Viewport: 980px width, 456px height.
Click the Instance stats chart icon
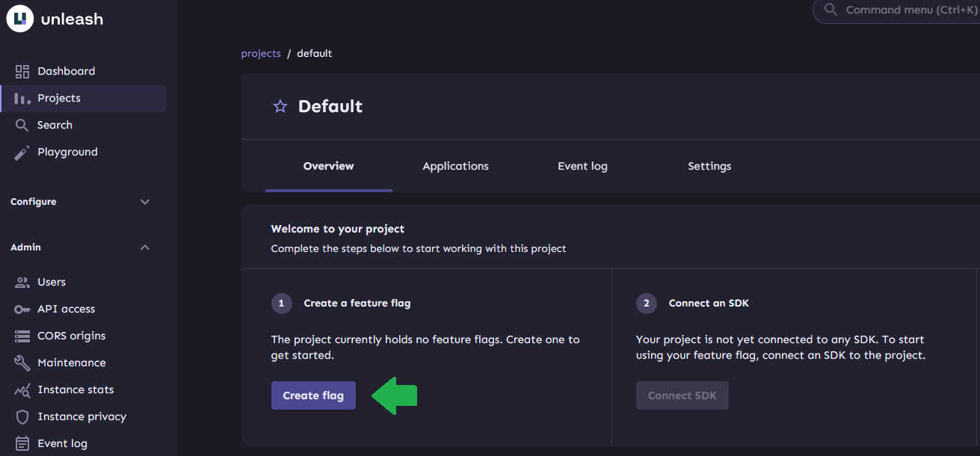tap(22, 389)
